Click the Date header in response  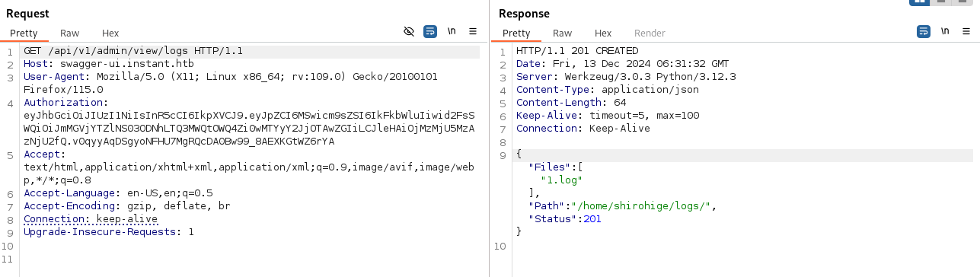click(623, 64)
